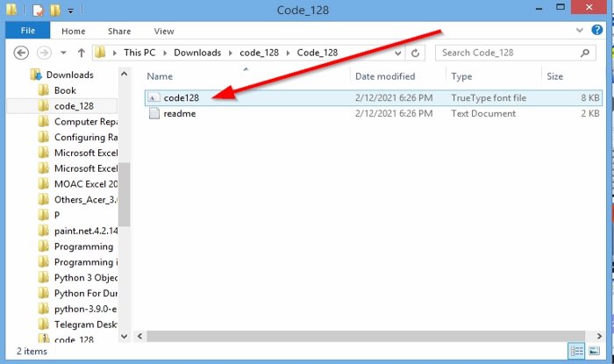The width and height of the screenshot is (614, 364).
Task: Open Explorer Help question mark icon
Action: (x=596, y=30)
